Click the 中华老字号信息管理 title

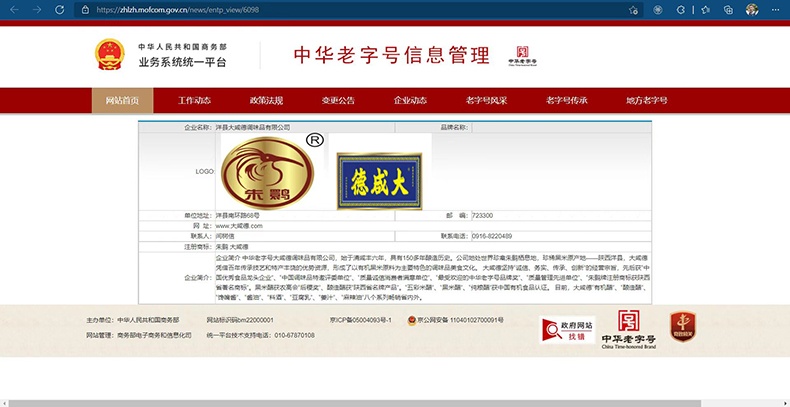(391, 55)
